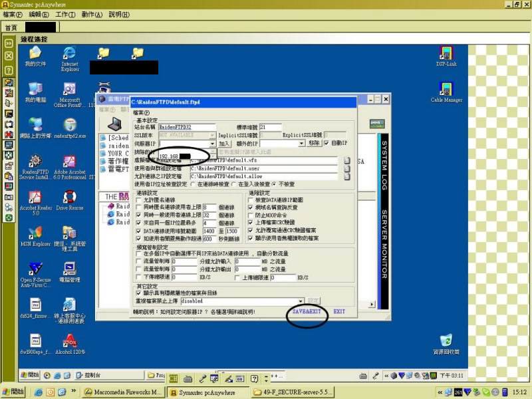Image resolution: width=532 pixels, height=399 pixels.
Task: Open di624_firmware file icon
Action: tap(35, 308)
